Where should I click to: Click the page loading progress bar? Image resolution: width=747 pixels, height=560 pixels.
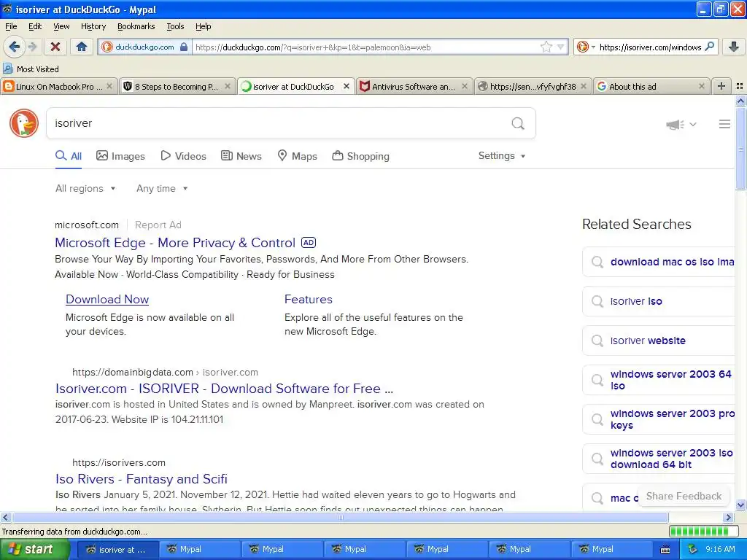tap(704, 531)
